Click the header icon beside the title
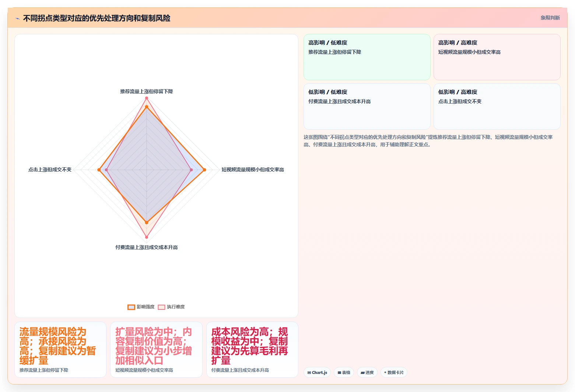 [17, 18]
